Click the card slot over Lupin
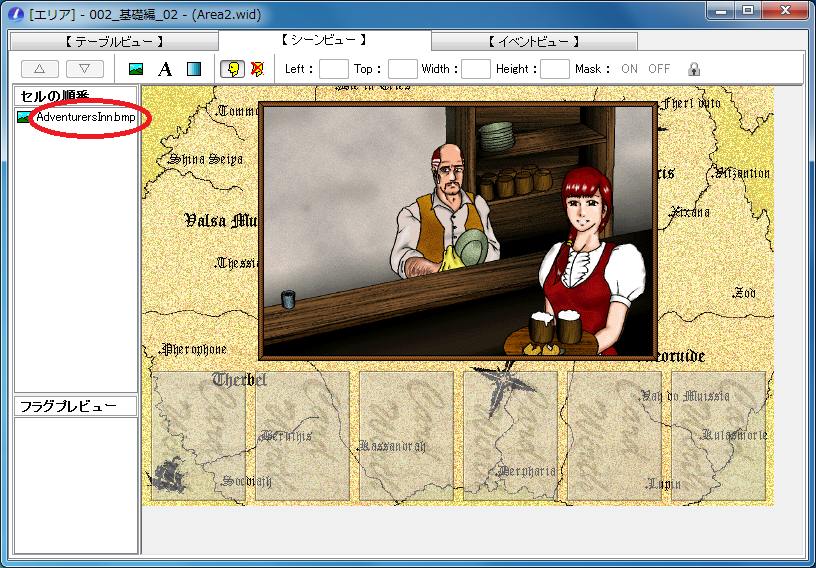The width and height of the screenshot is (816, 568). point(615,436)
